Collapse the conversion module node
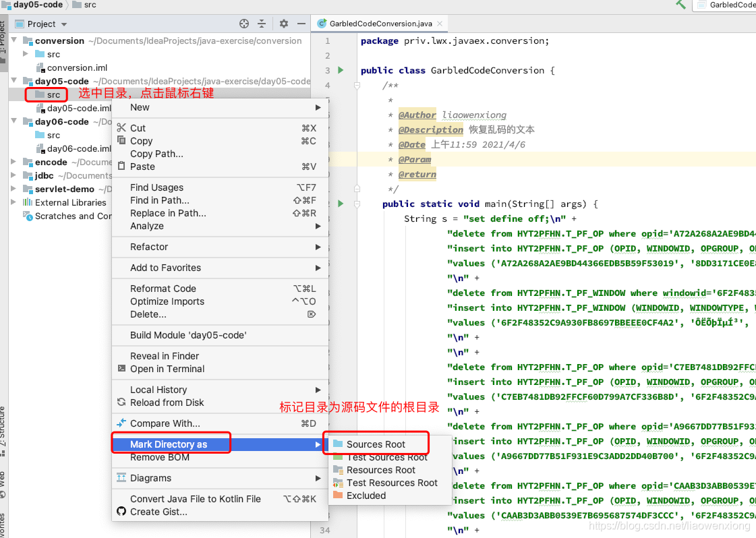The image size is (756, 538). coord(14,40)
